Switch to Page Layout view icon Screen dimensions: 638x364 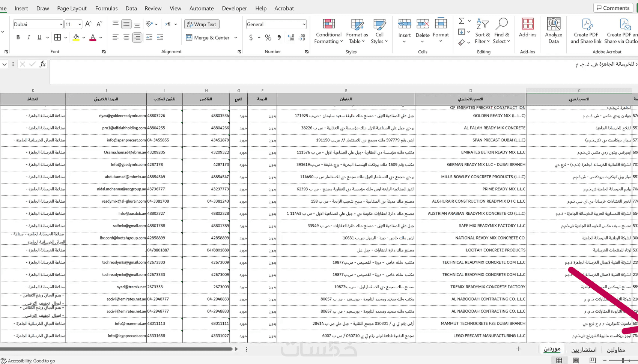point(576,360)
